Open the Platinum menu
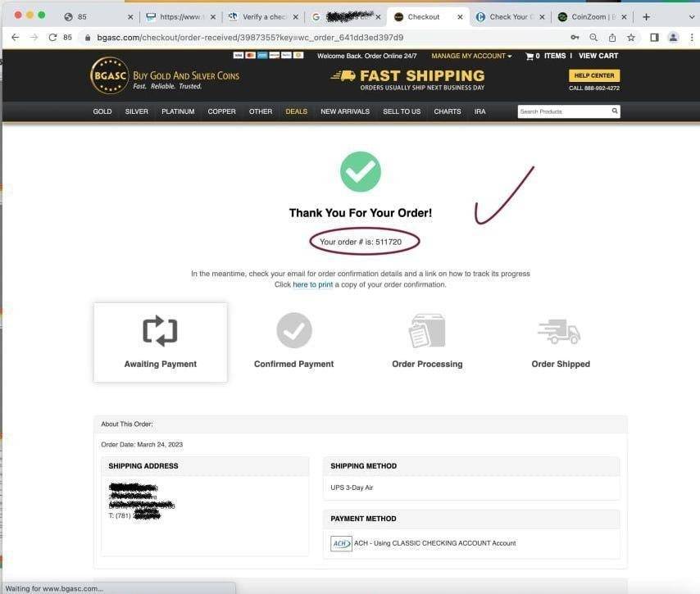Viewport: 700px width, 594px height. click(178, 111)
